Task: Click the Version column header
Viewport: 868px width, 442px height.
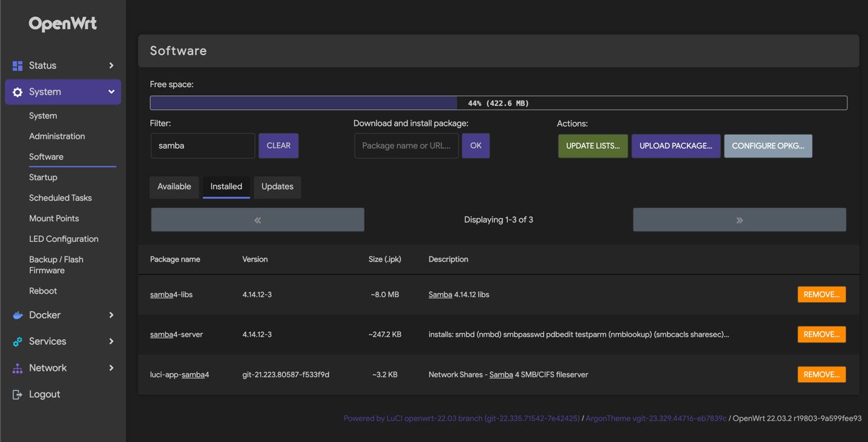Action: click(x=255, y=259)
